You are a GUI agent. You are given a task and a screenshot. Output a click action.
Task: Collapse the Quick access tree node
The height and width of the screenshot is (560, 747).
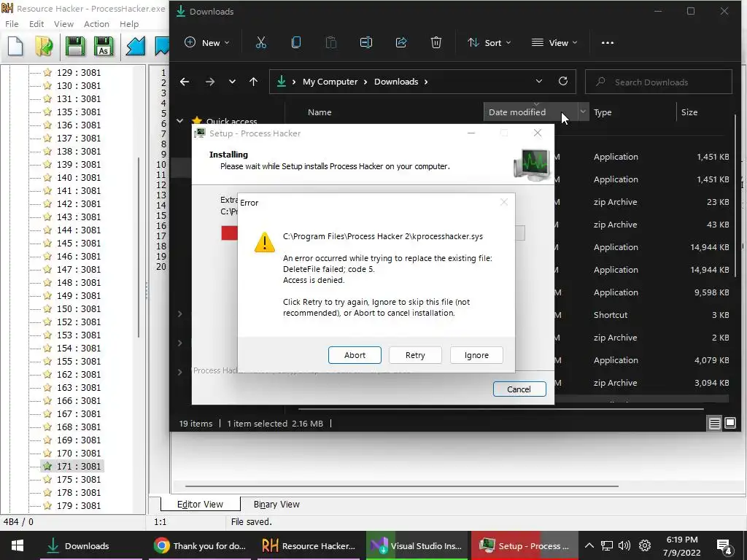(179, 121)
